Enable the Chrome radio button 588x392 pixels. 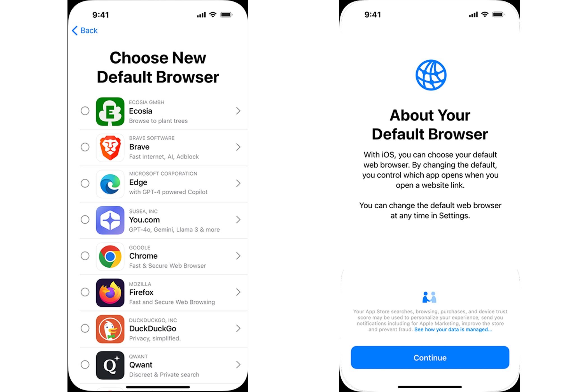click(x=85, y=255)
